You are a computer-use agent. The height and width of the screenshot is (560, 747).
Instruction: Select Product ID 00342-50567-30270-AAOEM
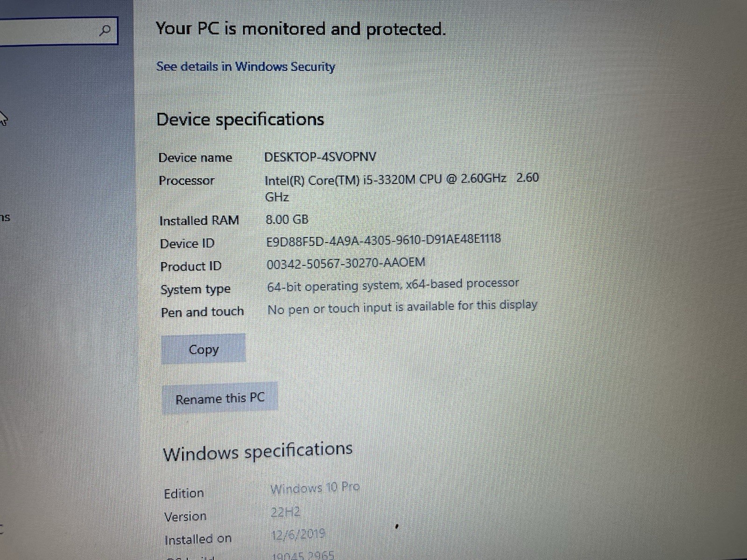coord(346,263)
